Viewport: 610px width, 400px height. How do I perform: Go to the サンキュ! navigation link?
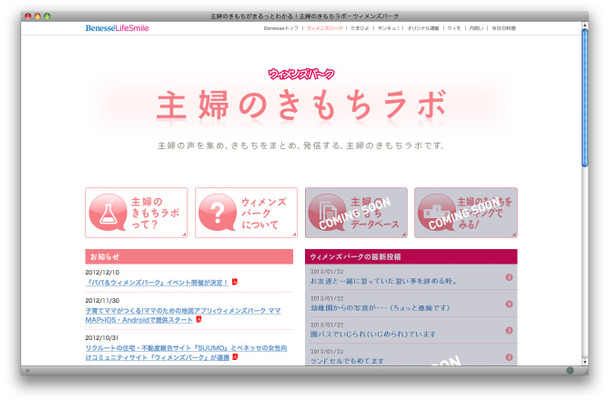coord(388,28)
